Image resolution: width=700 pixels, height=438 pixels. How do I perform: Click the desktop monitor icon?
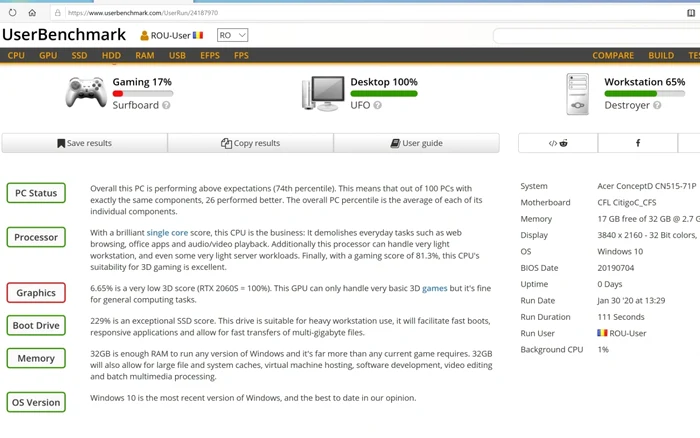323,93
